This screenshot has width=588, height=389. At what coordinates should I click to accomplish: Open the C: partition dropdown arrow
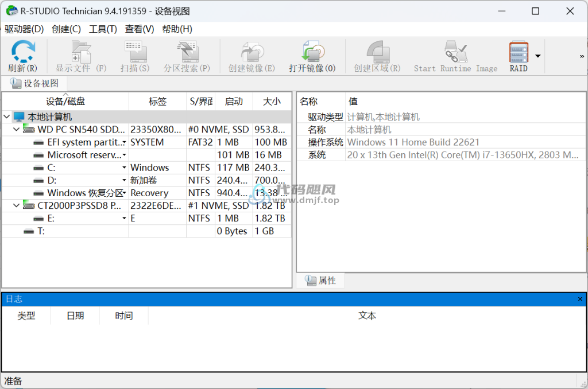[124, 168]
